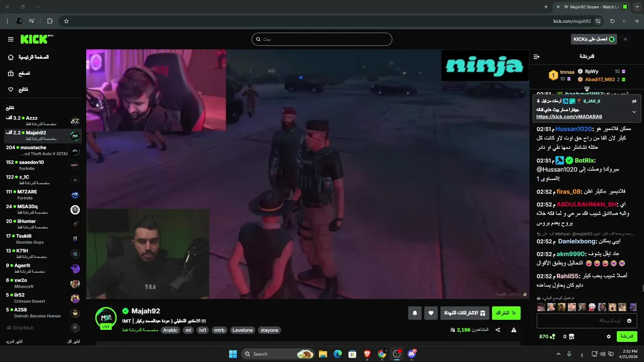This screenshot has width=644, height=362.
Task: Expand sidebar list with Show more
Action: [x=14, y=341]
